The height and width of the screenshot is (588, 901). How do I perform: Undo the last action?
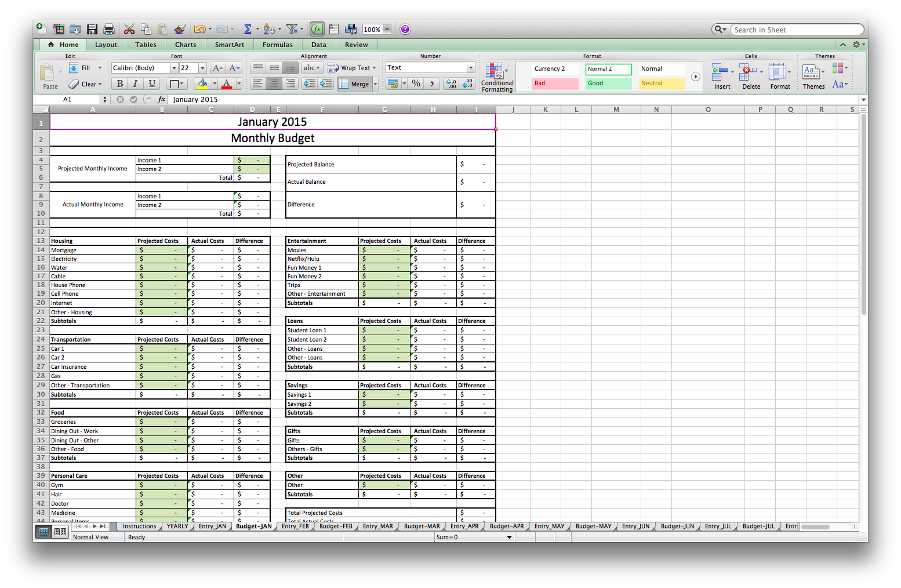tap(199, 29)
